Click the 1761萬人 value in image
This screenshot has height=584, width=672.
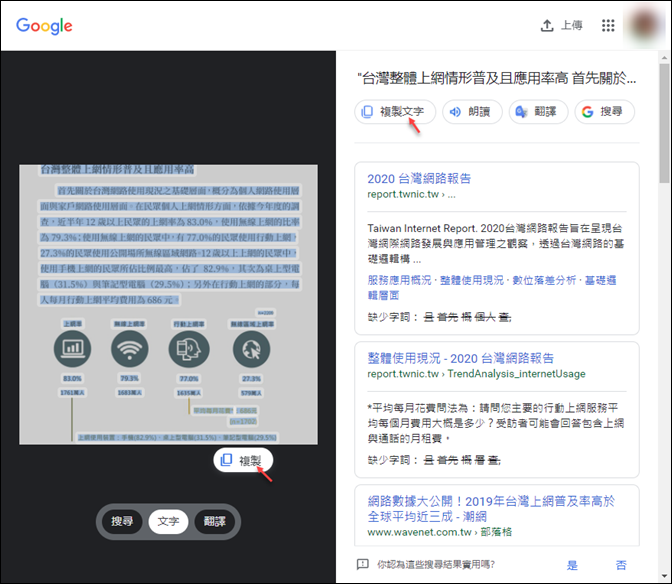coord(72,392)
